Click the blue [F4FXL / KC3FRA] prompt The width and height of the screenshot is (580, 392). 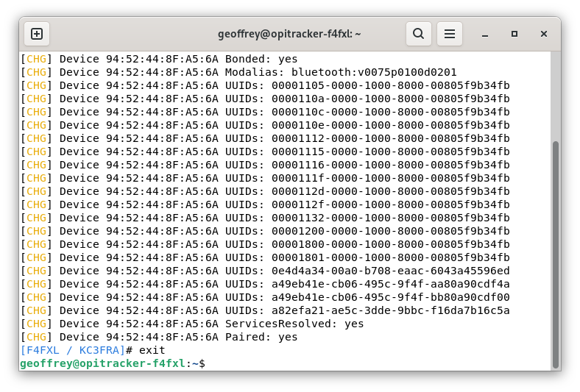coord(73,350)
